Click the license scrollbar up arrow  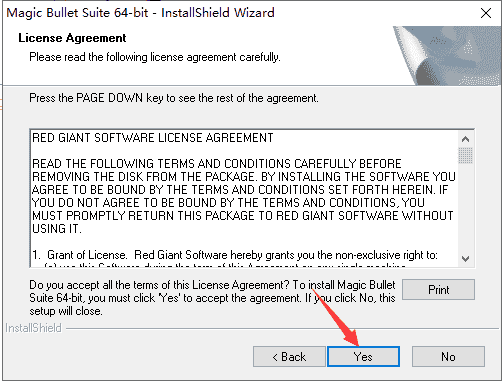click(465, 139)
